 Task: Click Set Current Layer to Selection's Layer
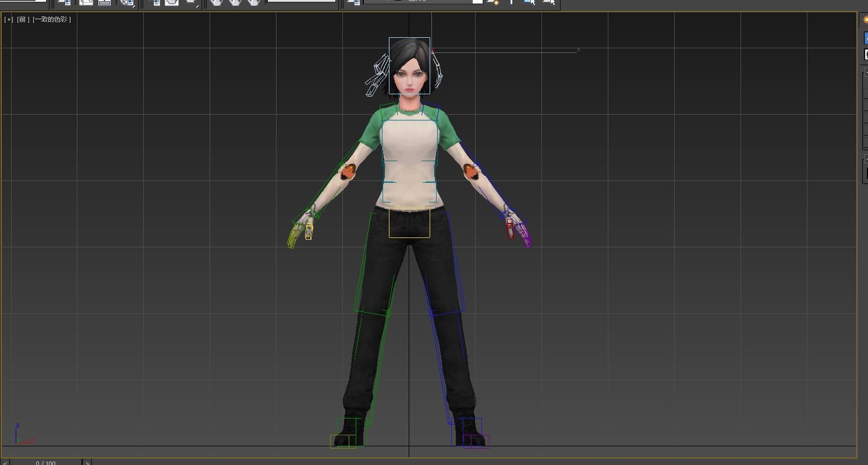point(548,2)
